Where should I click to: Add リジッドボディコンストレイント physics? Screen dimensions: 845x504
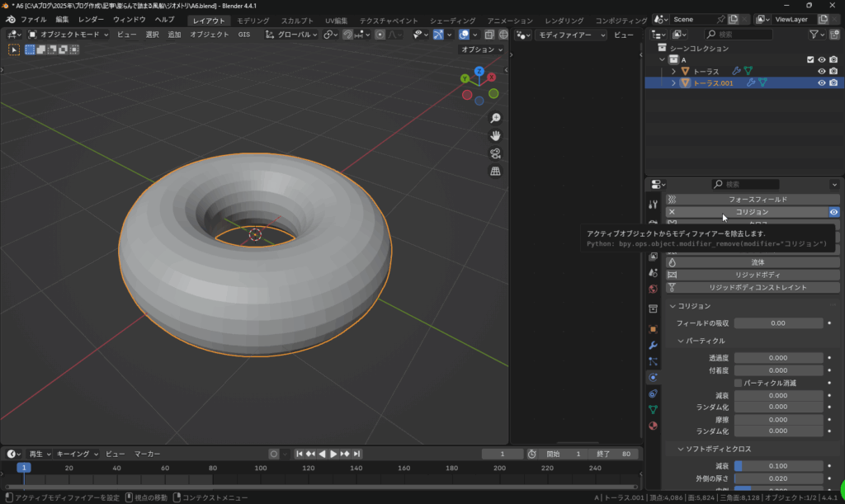pos(753,288)
